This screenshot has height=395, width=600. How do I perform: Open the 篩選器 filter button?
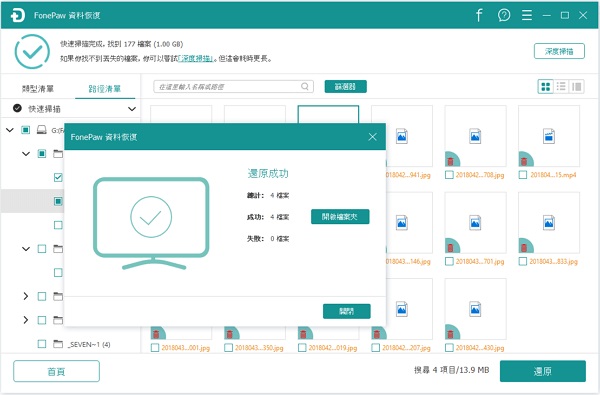(346, 87)
